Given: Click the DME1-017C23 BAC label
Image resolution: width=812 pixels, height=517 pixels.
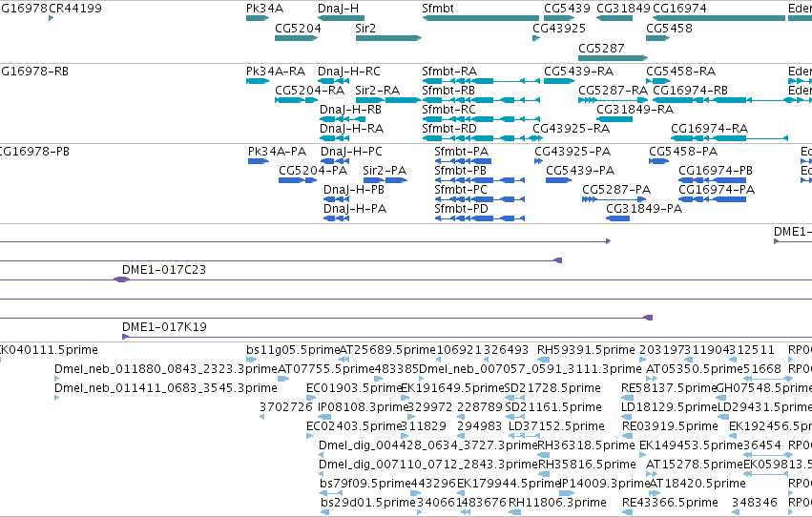Looking at the screenshot, I should (x=164, y=270).
